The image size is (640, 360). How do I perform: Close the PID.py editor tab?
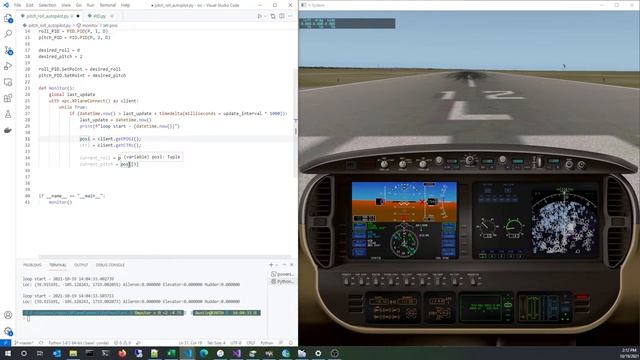tap(112, 16)
